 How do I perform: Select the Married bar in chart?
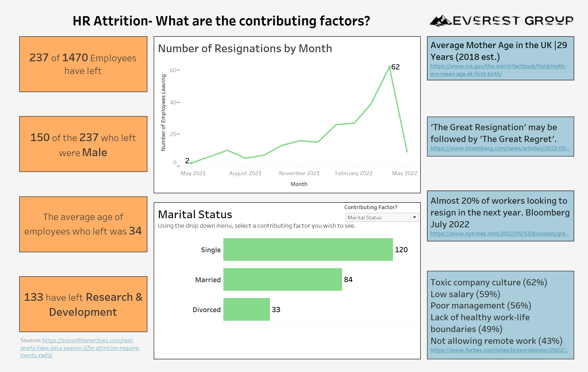click(282, 279)
